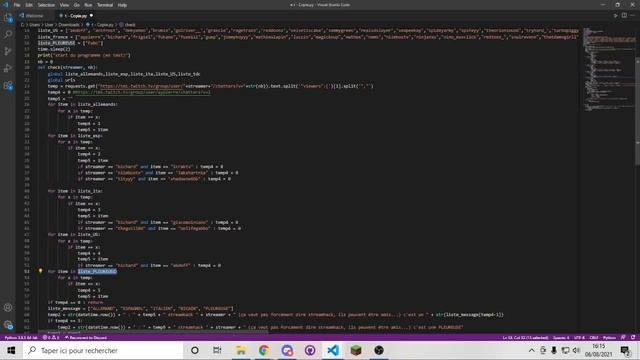The image size is (640, 360).
Task: Click the check function breadcrumb
Action: tap(130, 25)
